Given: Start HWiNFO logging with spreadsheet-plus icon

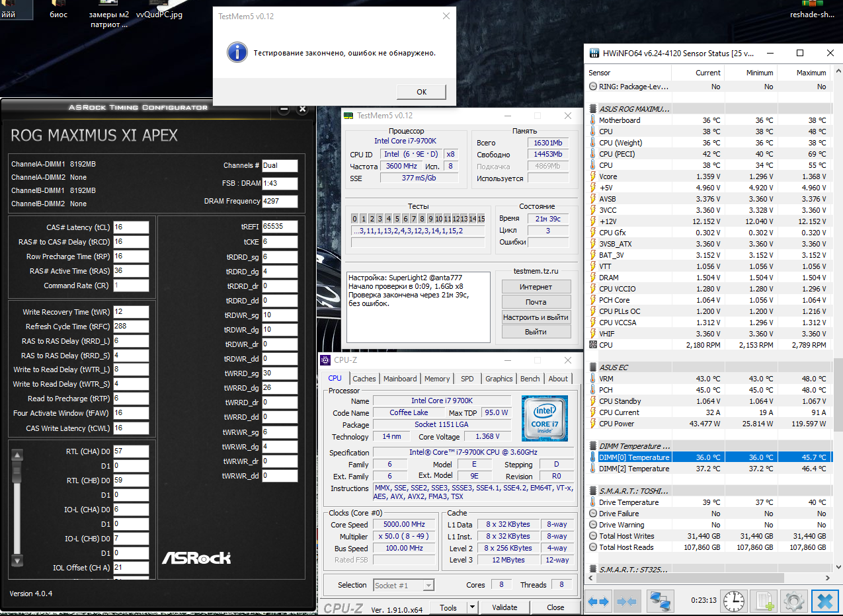Looking at the screenshot, I should (x=765, y=601).
